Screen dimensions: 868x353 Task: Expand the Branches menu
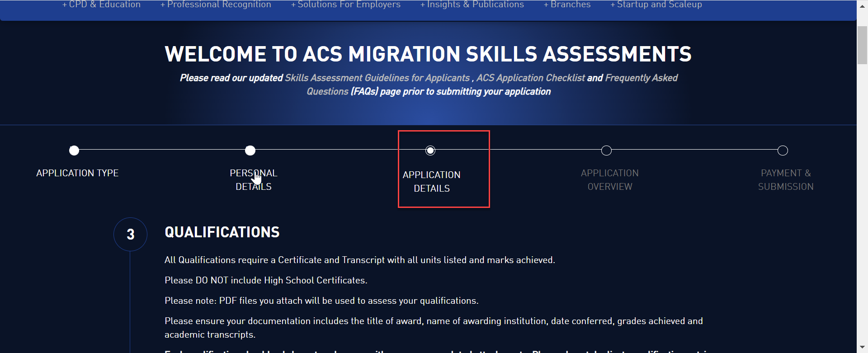[x=567, y=5]
